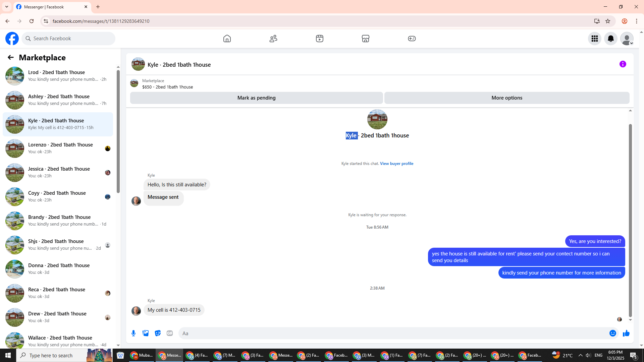
Task: Open Brandy 2bed 1bath 1house conversation
Action: pos(58,221)
